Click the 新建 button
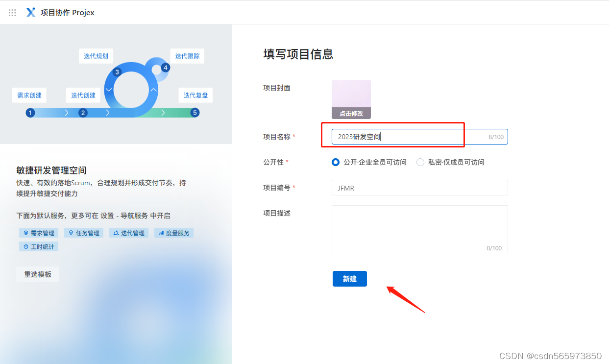 350,279
